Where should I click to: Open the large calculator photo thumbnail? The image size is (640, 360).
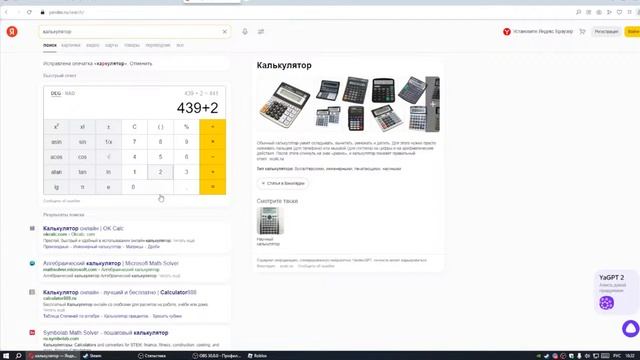coord(284,104)
